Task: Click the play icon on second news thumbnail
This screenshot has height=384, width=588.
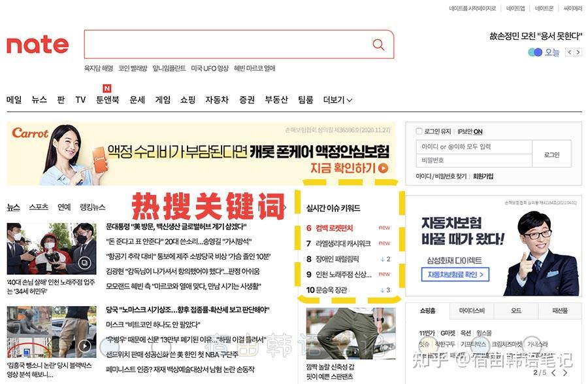Action: (x=84, y=345)
